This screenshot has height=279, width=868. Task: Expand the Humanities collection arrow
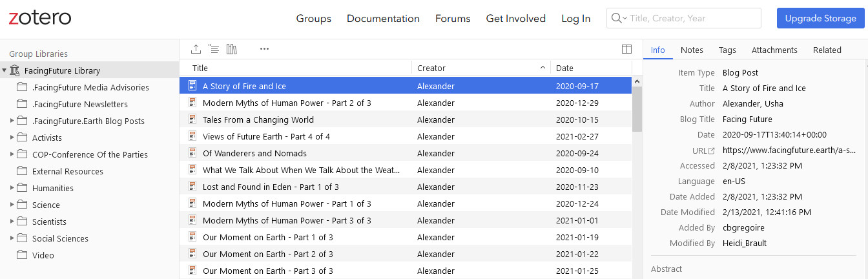point(12,188)
